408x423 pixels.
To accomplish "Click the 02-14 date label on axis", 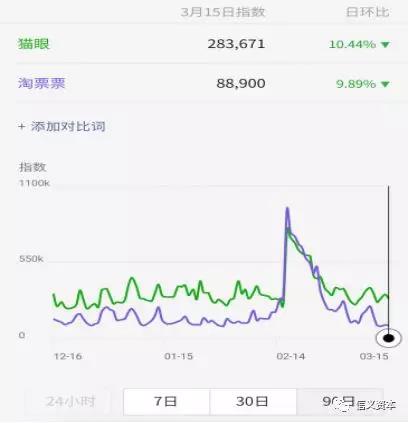I will (x=291, y=356).
